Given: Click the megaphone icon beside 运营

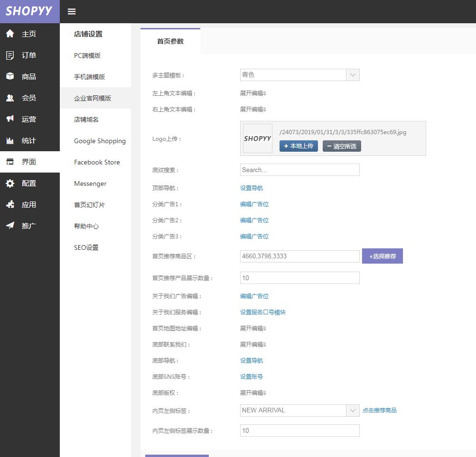Looking at the screenshot, I should (x=10, y=119).
